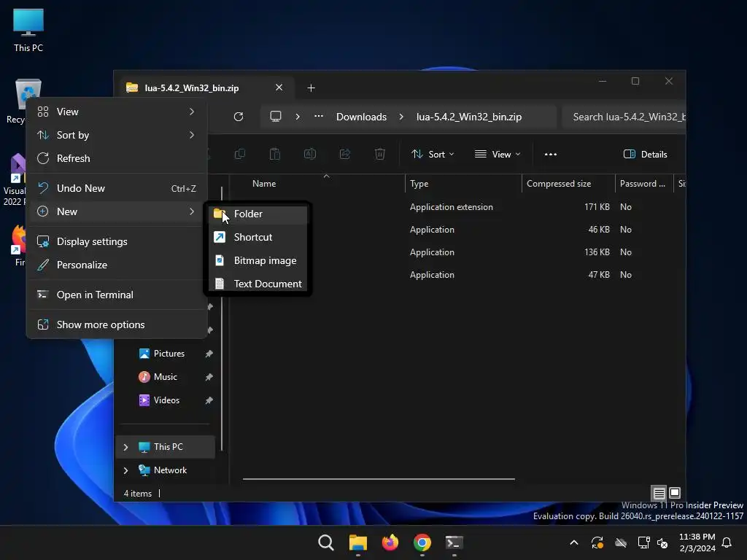Toggle the Details pane button
Image resolution: width=747 pixels, height=560 pixels.
pyautogui.click(x=646, y=155)
